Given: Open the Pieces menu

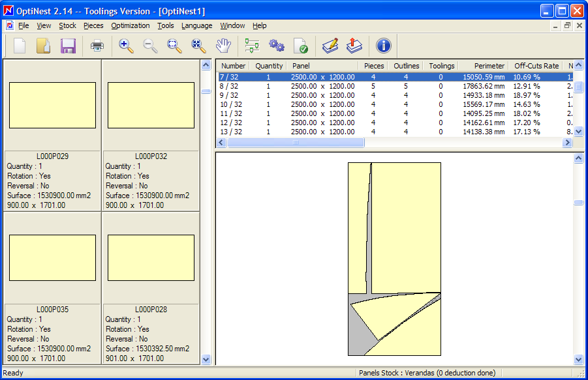Looking at the screenshot, I should click(93, 25).
